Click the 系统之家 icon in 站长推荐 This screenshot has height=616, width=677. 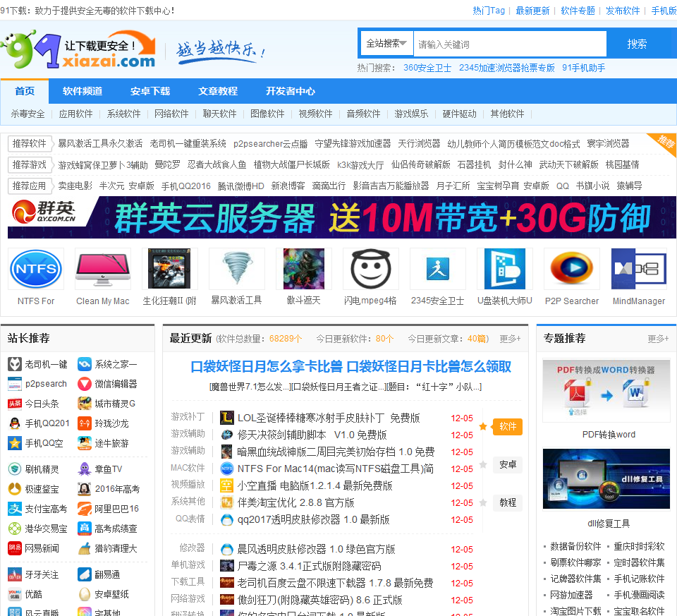point(85,364)
